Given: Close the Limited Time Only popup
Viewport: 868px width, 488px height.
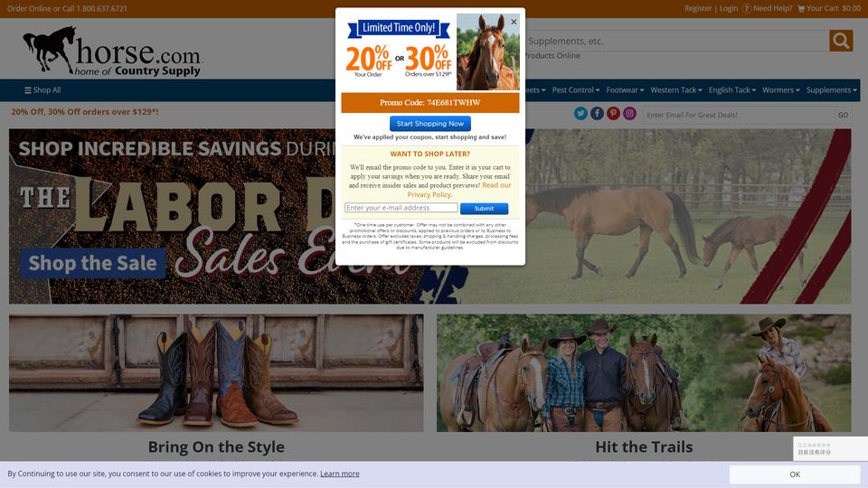Looking at the screenshot, I should click(514, 22).
